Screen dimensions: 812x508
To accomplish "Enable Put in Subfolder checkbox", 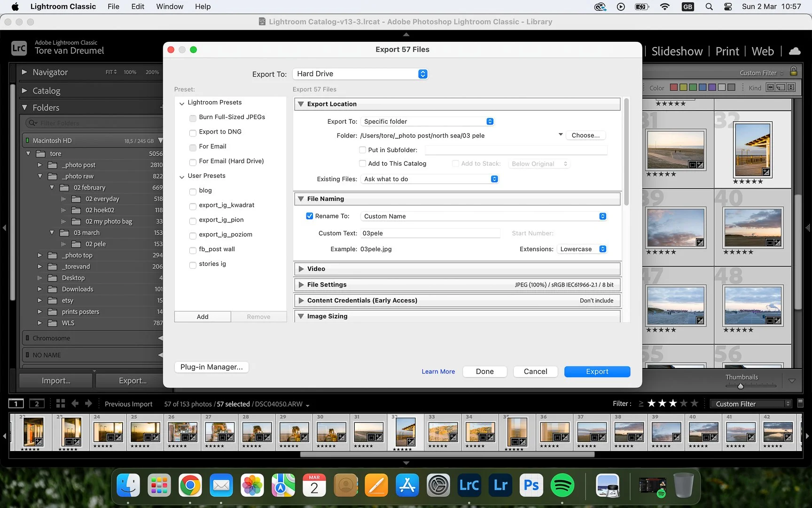I will click(x=362, y=150).
